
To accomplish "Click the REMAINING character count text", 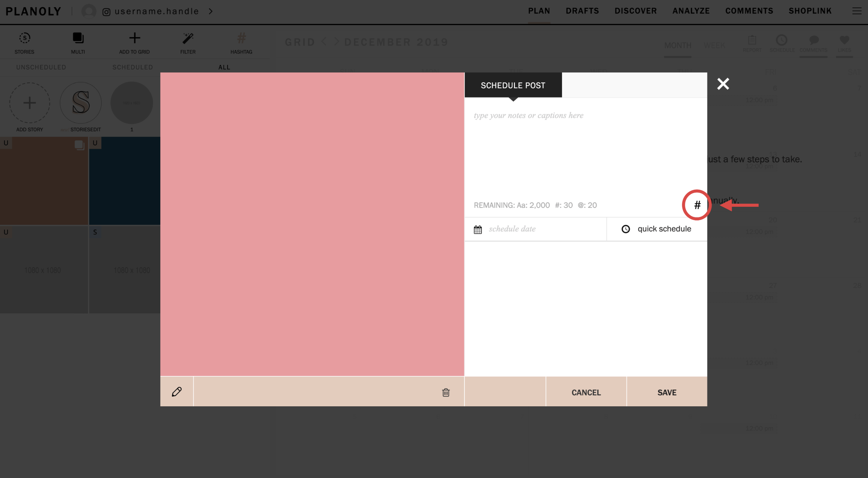I will (535, 205).
